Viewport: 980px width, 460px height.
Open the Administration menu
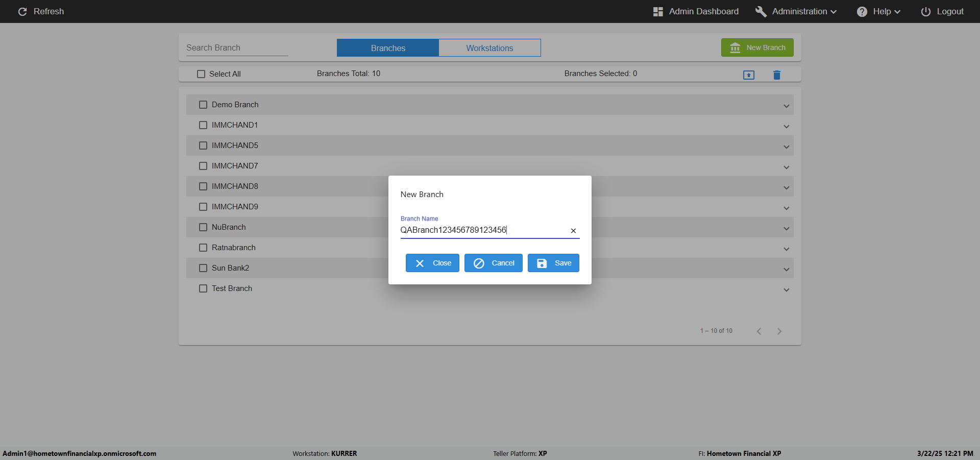[796, 11]
